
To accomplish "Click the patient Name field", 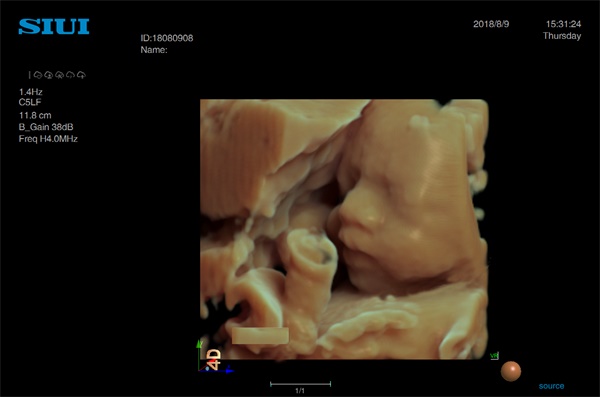I will (x=154, y=50).
